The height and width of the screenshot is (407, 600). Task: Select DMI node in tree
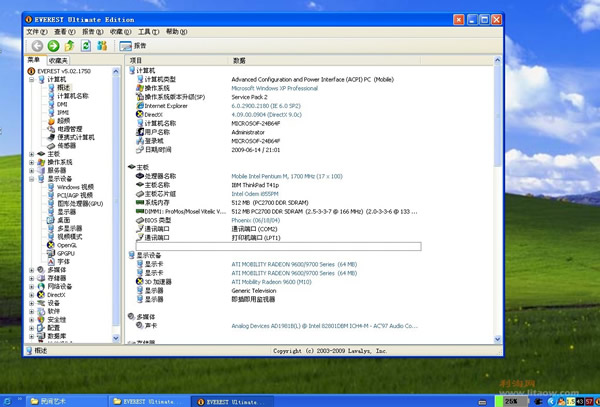tap(62, 104)
